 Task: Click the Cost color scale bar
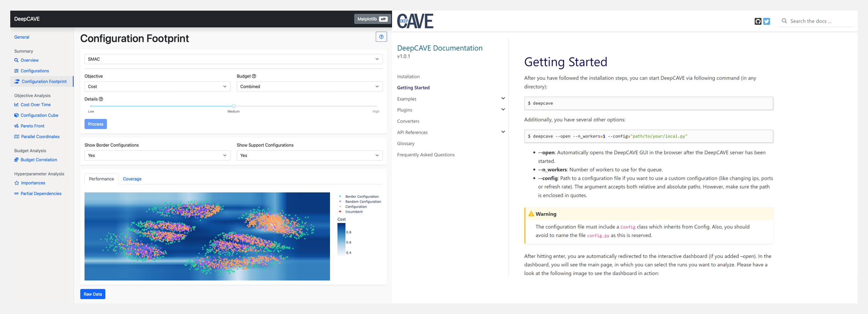(x=341, y=239)
